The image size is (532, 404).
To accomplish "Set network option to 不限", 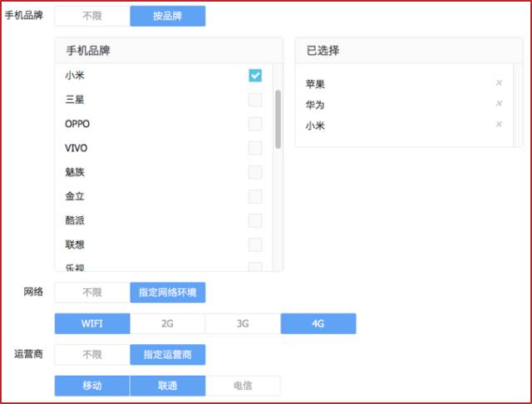I will [92, 293].
